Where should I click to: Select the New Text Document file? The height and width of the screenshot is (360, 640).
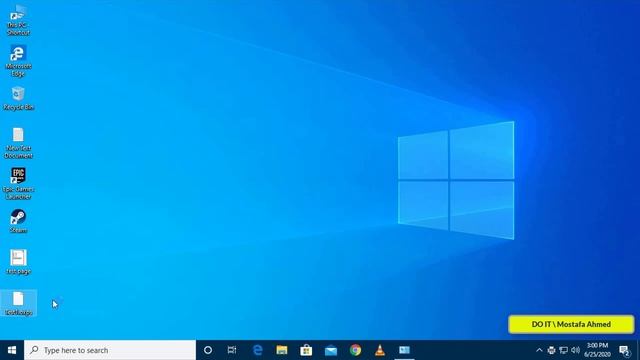18,143
